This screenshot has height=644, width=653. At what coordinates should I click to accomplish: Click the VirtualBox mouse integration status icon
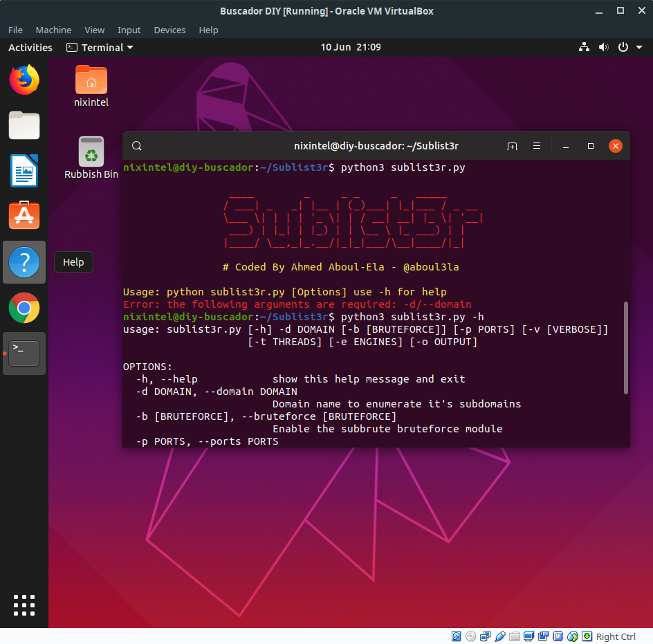[573, 636]
